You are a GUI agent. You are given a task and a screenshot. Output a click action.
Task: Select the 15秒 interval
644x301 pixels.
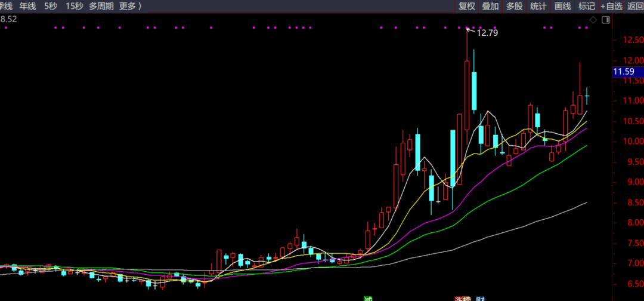pyautogui.click(x=75, y=6)
